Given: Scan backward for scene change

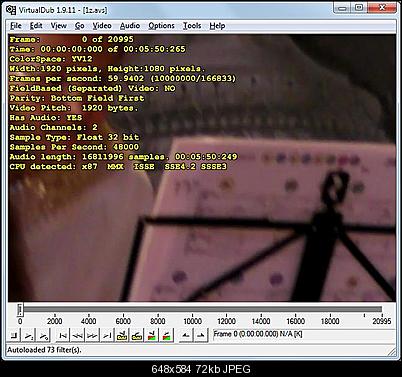Looking at the screenshot, I should [152, 335].
